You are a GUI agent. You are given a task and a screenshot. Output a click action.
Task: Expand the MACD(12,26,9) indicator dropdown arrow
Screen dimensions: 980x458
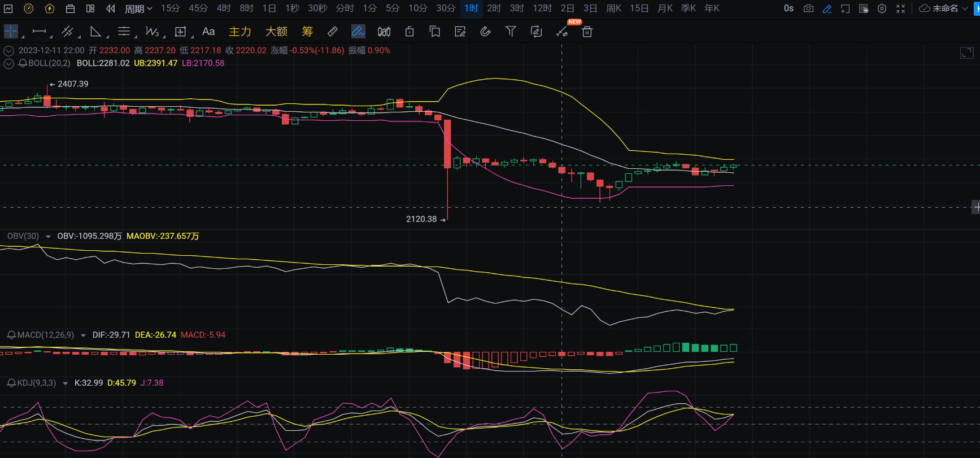[83, 335]
